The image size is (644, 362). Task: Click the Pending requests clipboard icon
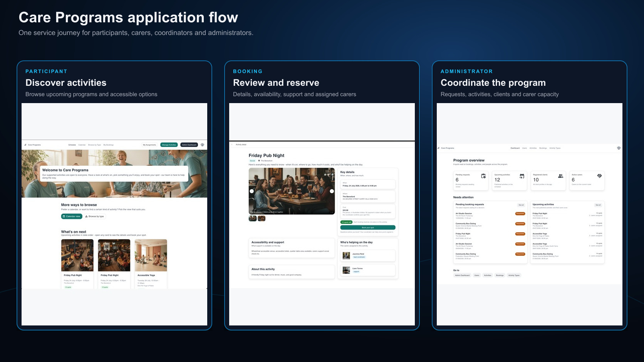tap(483, 176)
